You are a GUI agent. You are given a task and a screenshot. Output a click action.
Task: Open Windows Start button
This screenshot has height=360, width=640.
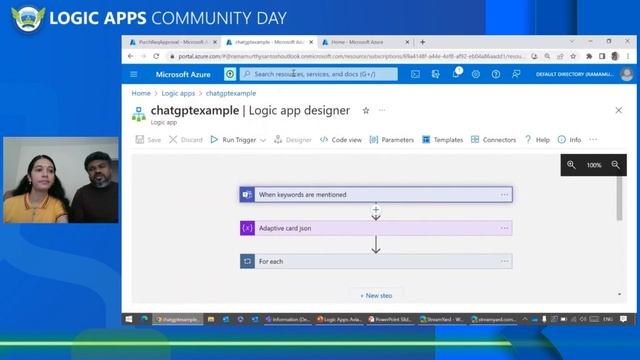click(129, 319)
